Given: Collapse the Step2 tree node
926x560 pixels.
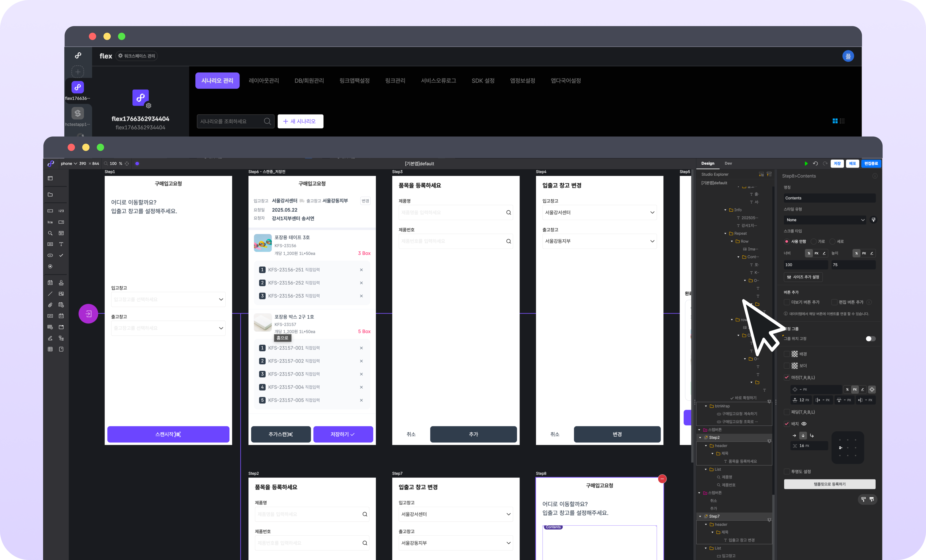Looking at the screenshot, I should [x=700, y=437].
